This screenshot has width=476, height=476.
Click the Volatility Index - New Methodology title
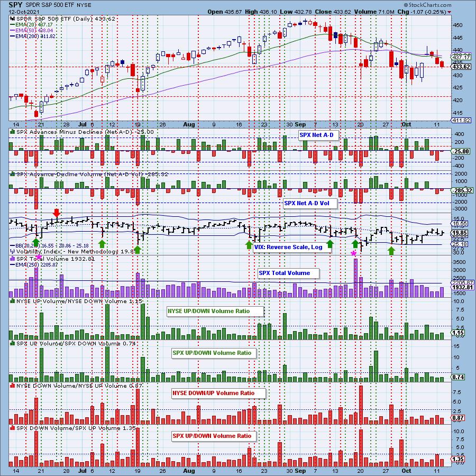pos(74,252)
